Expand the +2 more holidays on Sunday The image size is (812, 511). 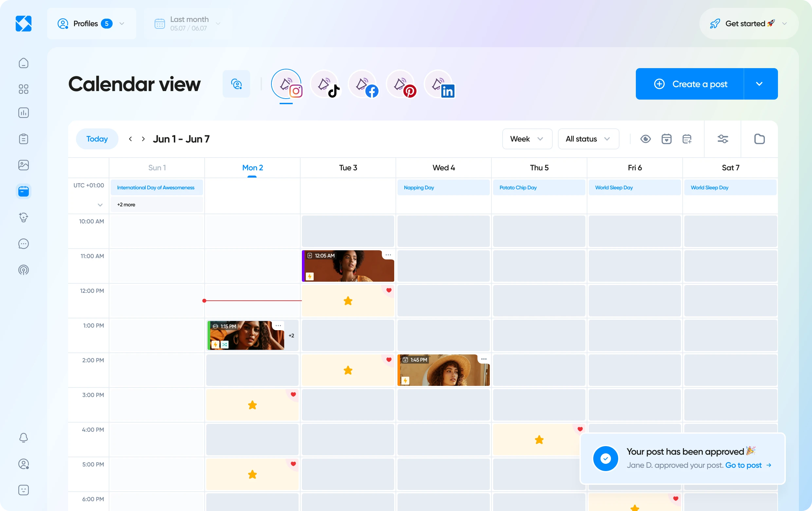[x=126, y=204]
